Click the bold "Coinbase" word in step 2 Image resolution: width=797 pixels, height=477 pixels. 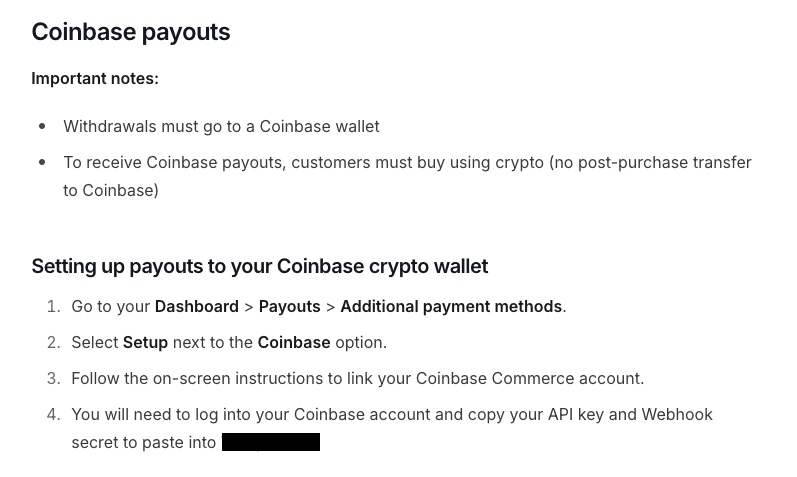(294, 342)
